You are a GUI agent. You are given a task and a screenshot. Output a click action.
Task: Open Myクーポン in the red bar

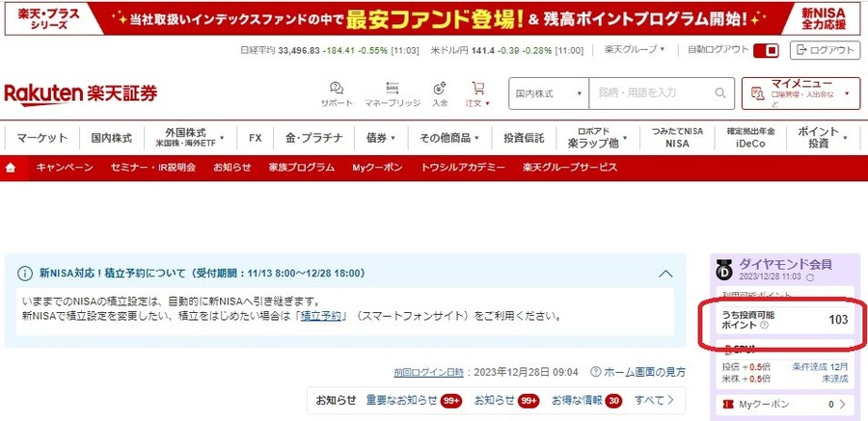[377, 168]
